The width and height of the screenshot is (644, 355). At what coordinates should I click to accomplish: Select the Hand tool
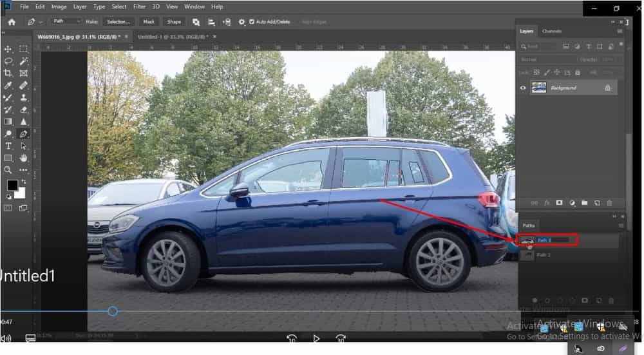(x=23, y=158)
